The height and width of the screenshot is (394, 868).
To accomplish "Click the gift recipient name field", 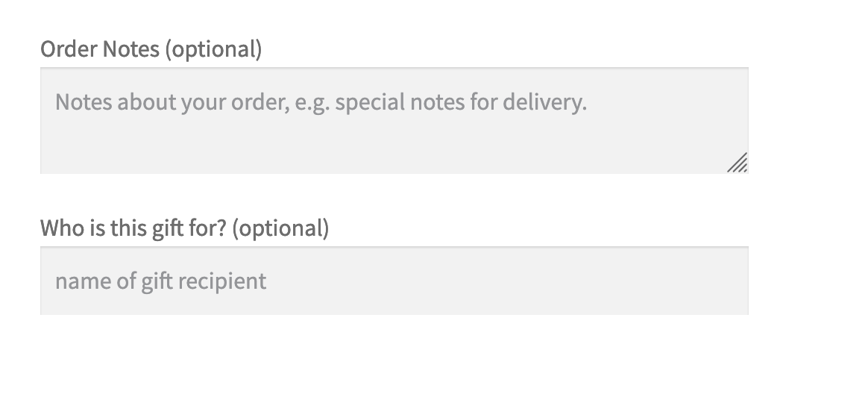I will [394, 281].
